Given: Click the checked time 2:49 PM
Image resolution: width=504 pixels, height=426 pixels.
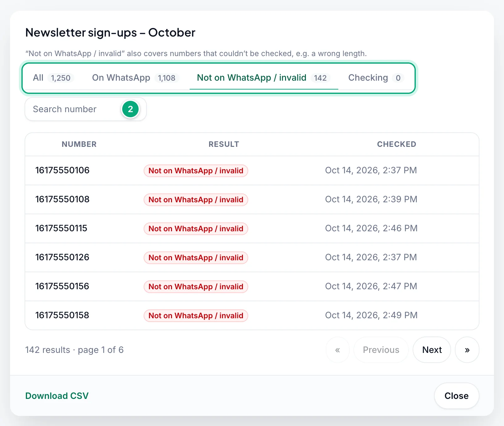Looking at the screenshot, I should point(371,315).
